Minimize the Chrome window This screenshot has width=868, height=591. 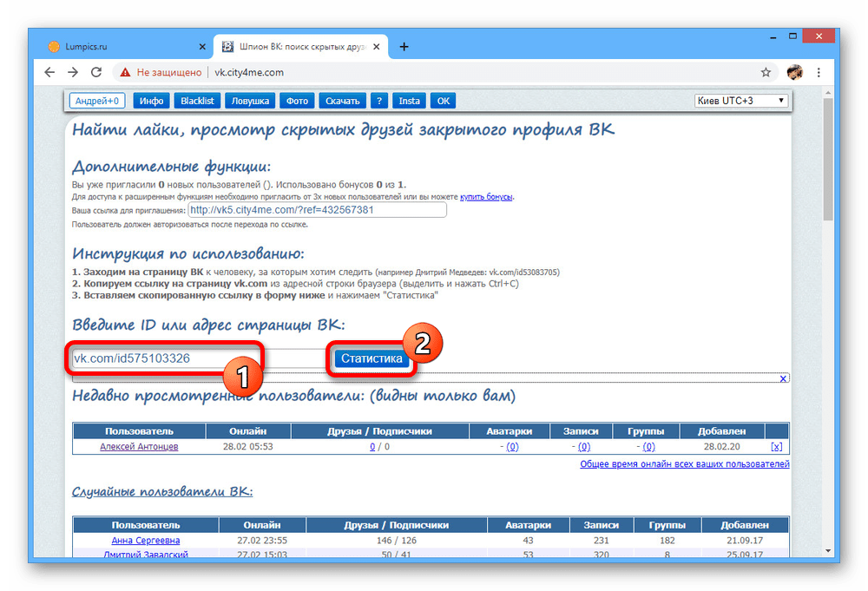(773, 36)
